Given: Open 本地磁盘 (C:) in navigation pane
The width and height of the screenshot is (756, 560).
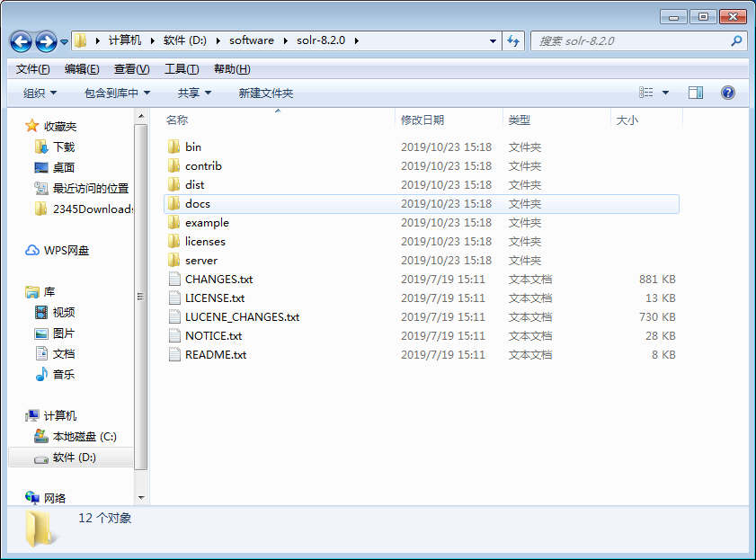Looking at the screenshot, I should [x=84, y=437].
